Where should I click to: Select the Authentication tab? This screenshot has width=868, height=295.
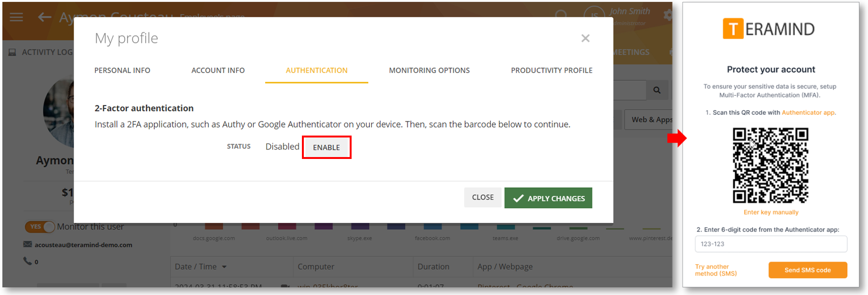(x=317, y=70)
